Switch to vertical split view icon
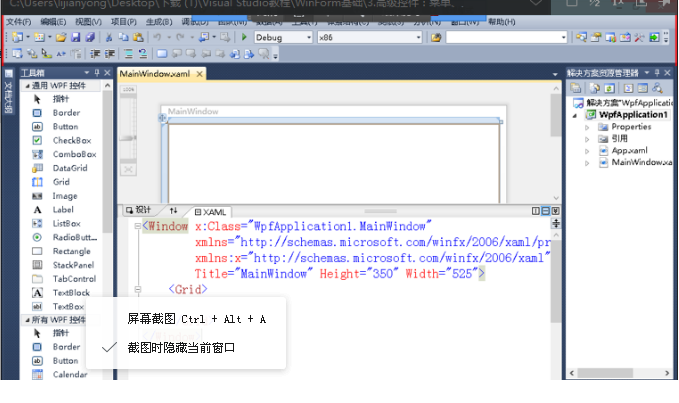 pyautogui.click(x=536, y=211)
